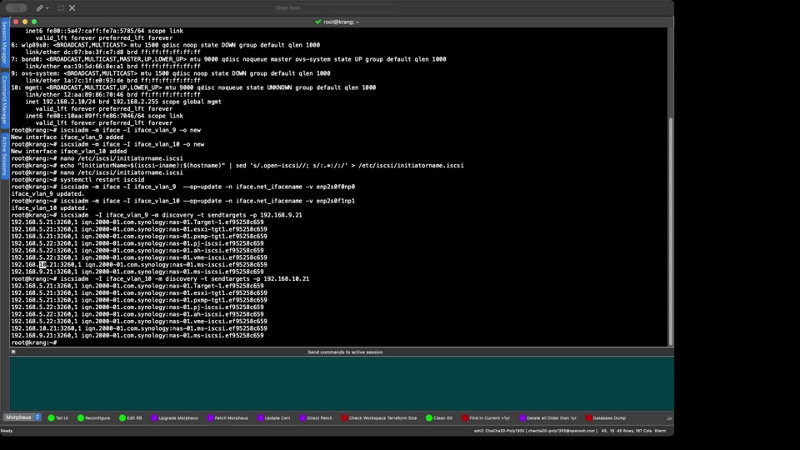
Task: Click the highlighted 10 in 192.168.10.21
Action: 42,265
